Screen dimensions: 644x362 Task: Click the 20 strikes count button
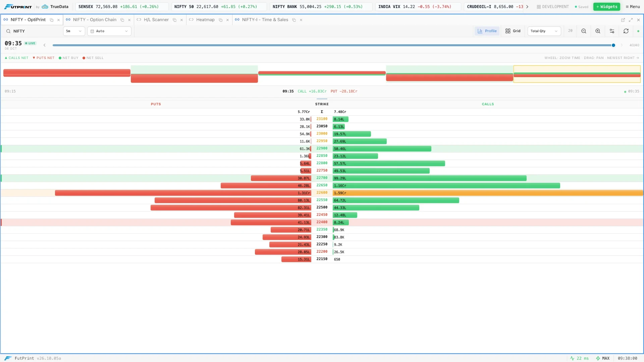[x=570, y=31]
